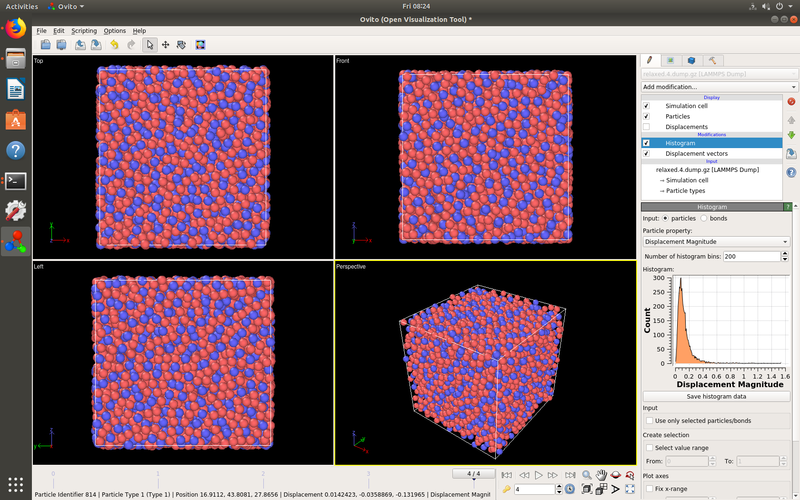Open the Particle property Displacement Magnitude dropdown

716,241
